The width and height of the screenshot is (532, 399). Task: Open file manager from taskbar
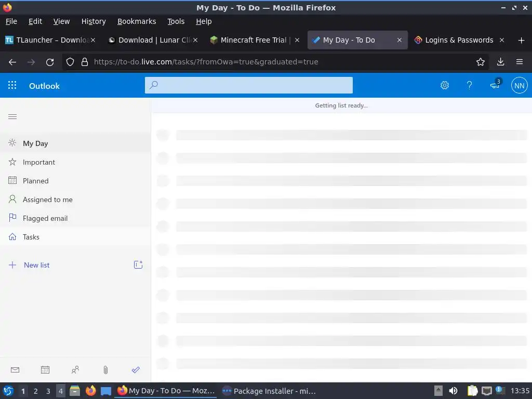(75, 391)
